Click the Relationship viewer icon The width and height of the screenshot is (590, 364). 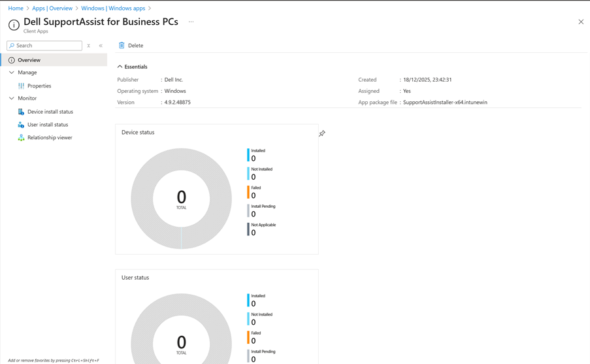point(21,138)
